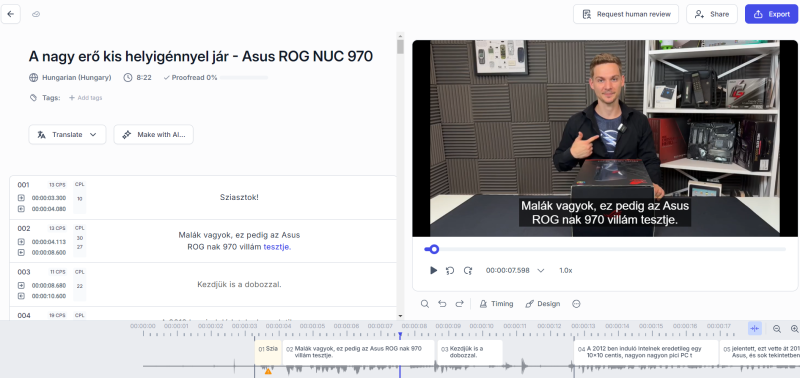Click the upper plus icon for subtitle 001

pos(21,198)
